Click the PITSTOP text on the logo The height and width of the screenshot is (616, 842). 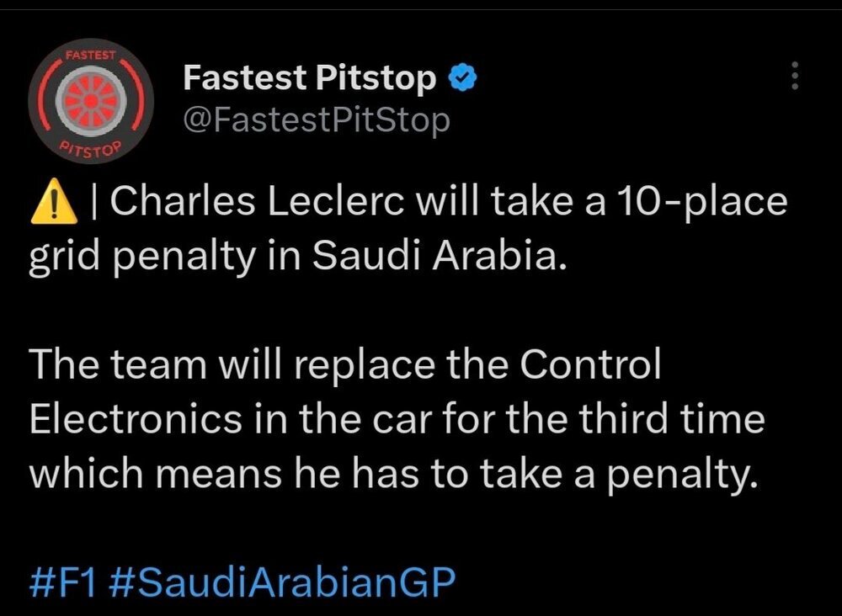tap(91, 149)
